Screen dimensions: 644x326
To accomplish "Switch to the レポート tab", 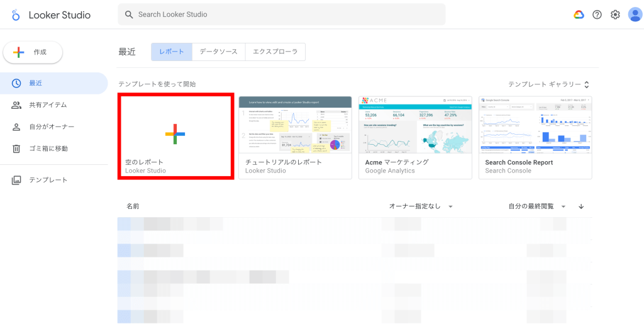I will point(172,52).
